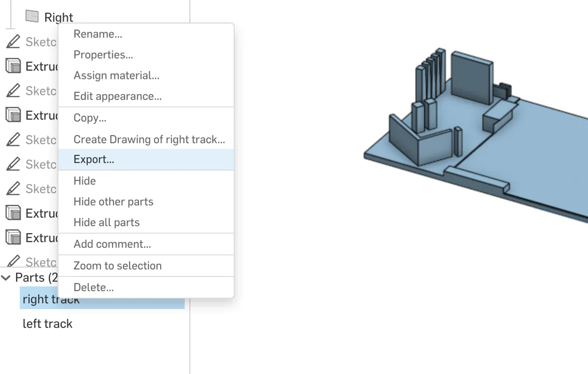Select the left track part
This screenshot has height=374, width=588.
click(x=47, y=323)
